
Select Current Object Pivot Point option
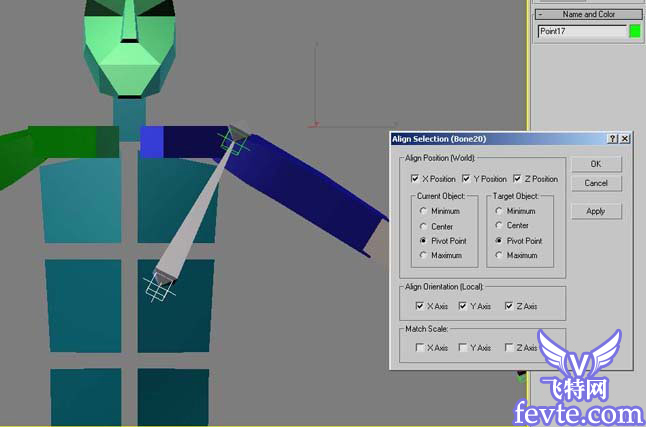click(x=423, y=241)
